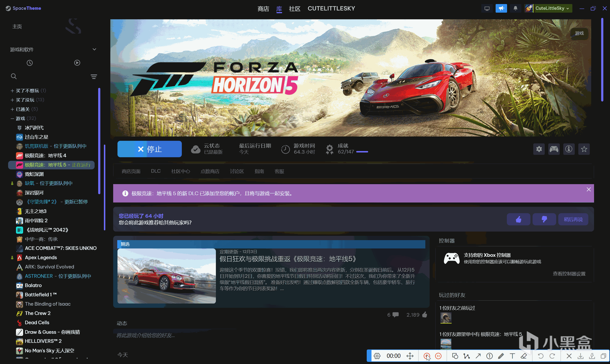Open the notifications bell
The image size is (610, 364).
point(515,8)
